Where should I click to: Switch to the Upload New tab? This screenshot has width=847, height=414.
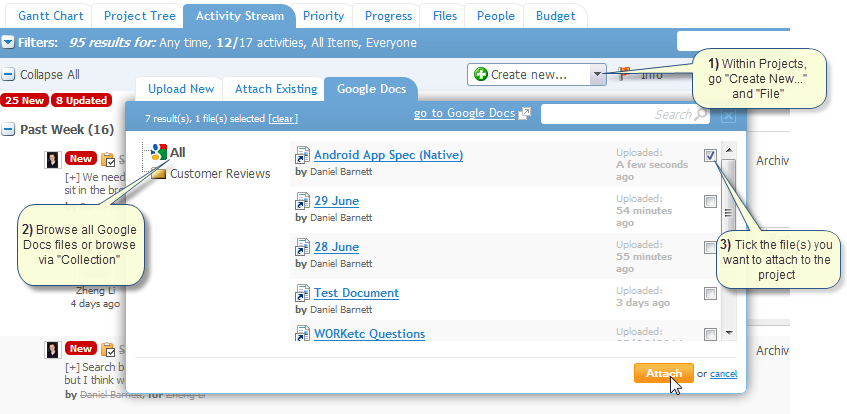click(x=181, y=89)
